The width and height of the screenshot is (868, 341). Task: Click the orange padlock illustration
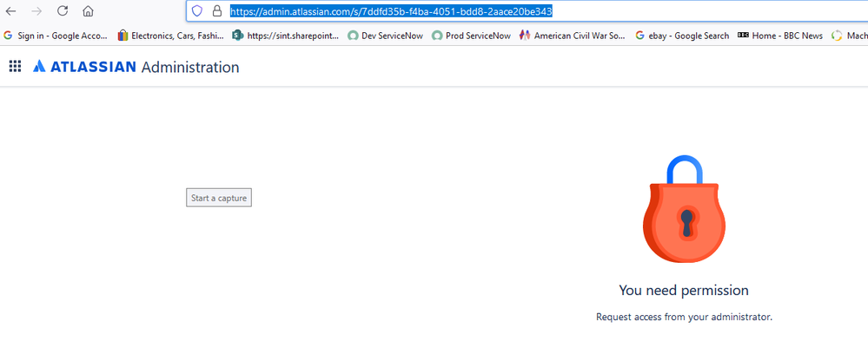pyautogui.click(x=684, y=209)
